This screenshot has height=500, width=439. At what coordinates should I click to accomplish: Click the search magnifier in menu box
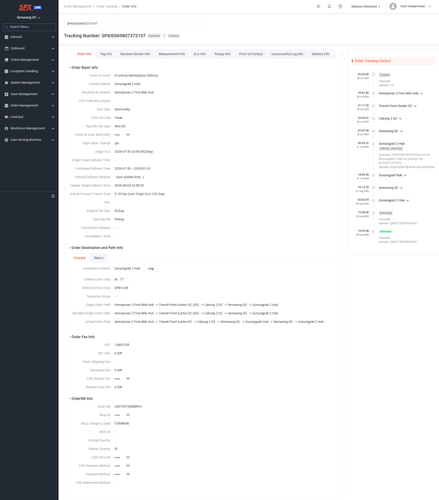tap(6, 27)
